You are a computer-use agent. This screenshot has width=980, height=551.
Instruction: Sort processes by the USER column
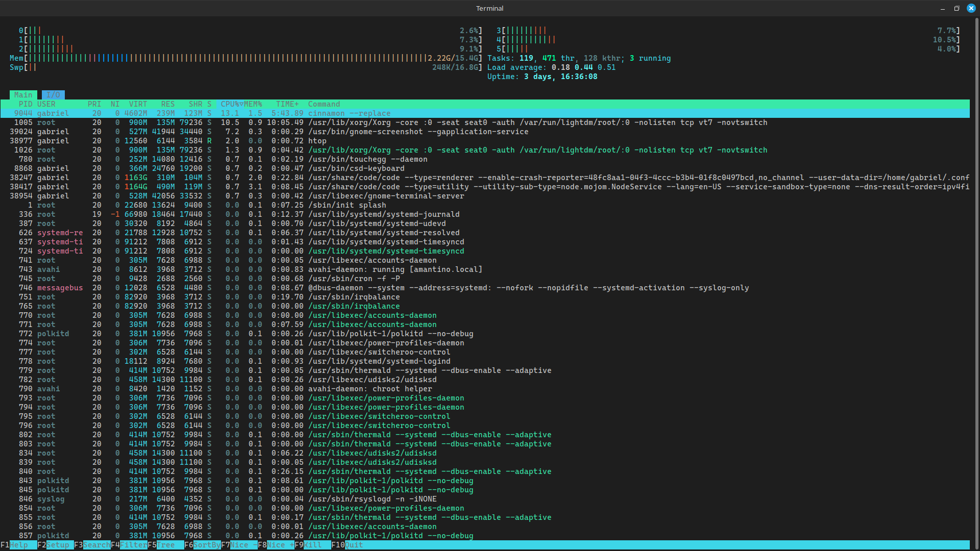pos(46,104)
